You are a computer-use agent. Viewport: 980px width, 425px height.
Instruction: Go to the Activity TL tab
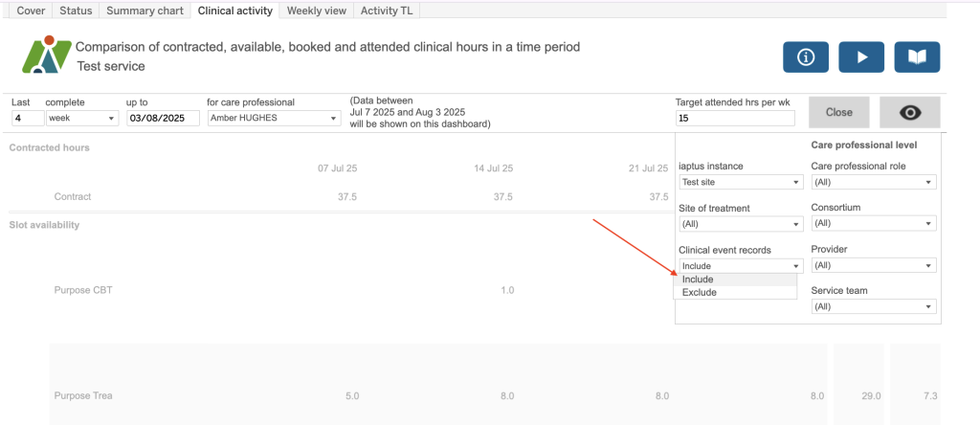[387, 11]
